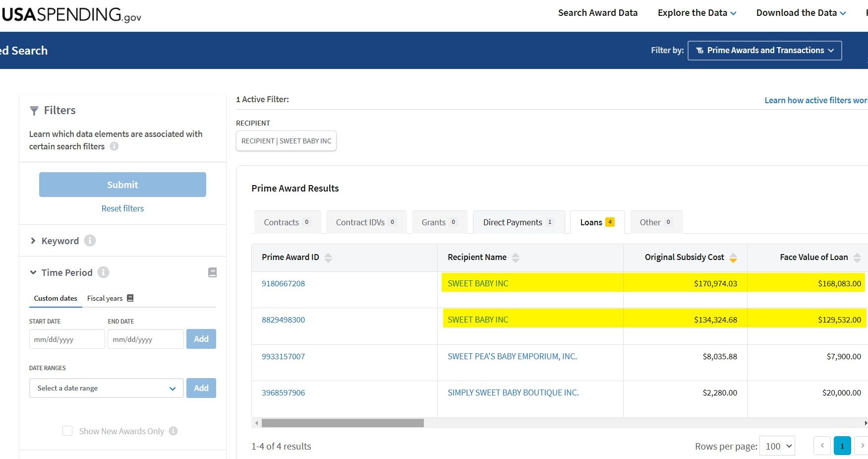Click the USAspending.gov logo

click(x=71, y=14)
